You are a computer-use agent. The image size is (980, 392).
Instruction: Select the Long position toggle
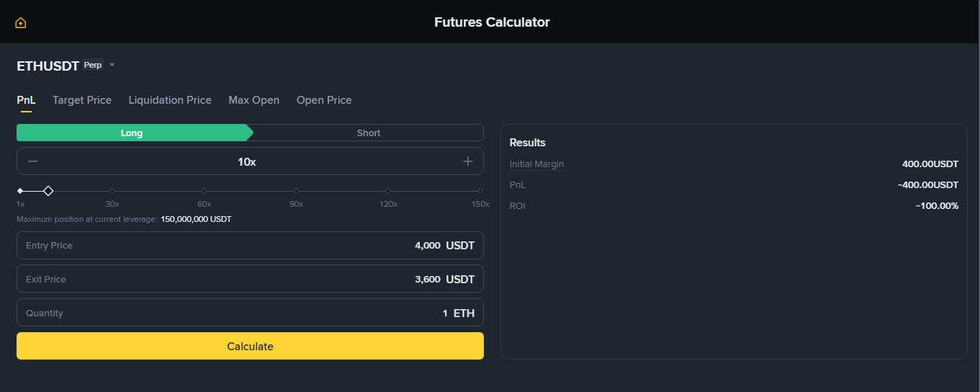click(132, 133)
